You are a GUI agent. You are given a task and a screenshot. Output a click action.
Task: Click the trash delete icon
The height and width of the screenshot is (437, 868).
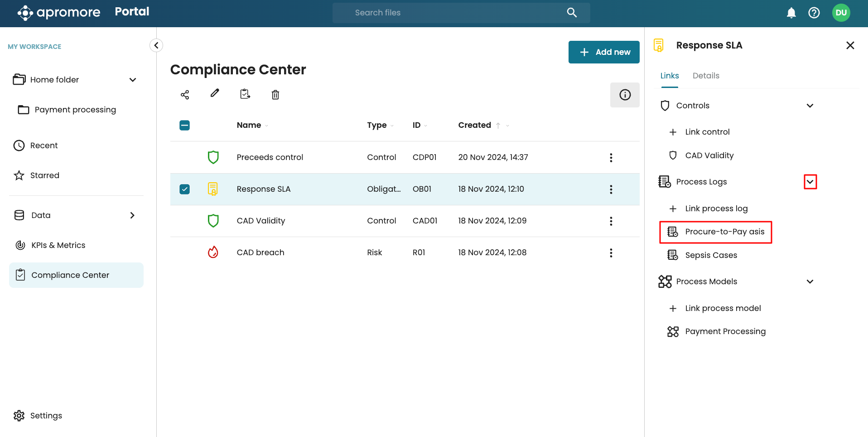(x=275, y=95)
